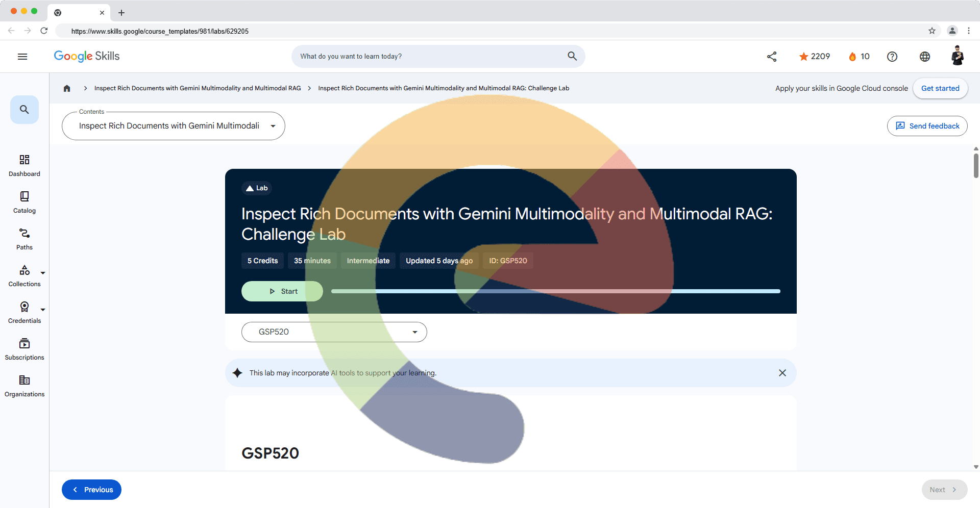This screenshot has height=508, width=980.
Task: Open Paths in the sidebar
Action: coord(24,239)
